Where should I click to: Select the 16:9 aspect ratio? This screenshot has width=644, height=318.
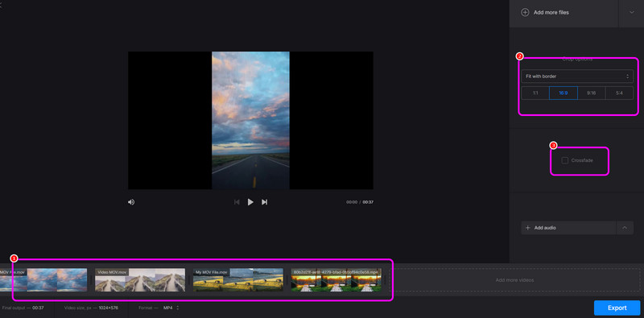[x=563, y=93]
